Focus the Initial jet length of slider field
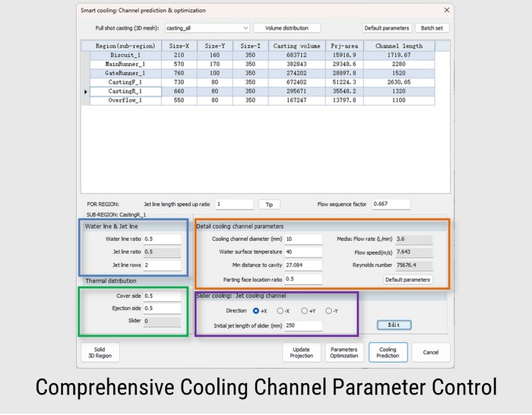This screenshot has width=532, height=415. click(303, 326)
